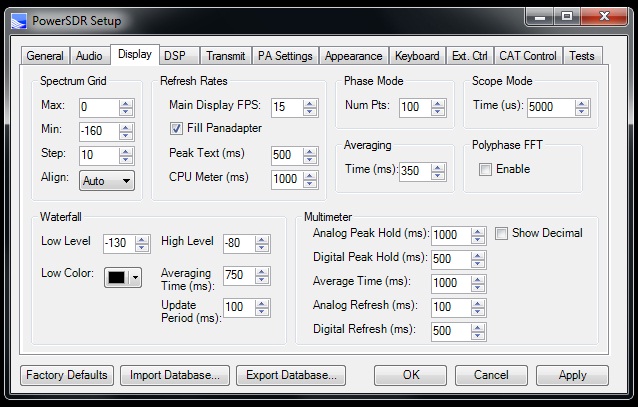The width and height of the screenshot is (638, 407).
Task: Decrease Spectrum Grid Max value
Action: 126,112
